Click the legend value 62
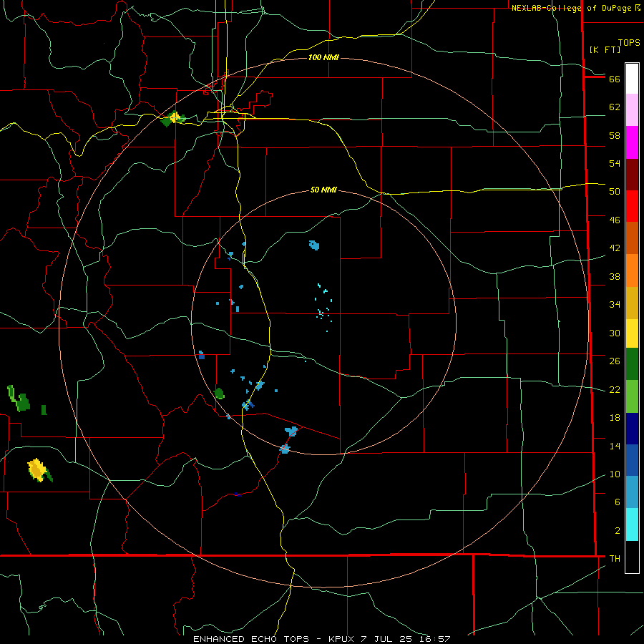Screen dimensions: 644x644 pos(615,107)
